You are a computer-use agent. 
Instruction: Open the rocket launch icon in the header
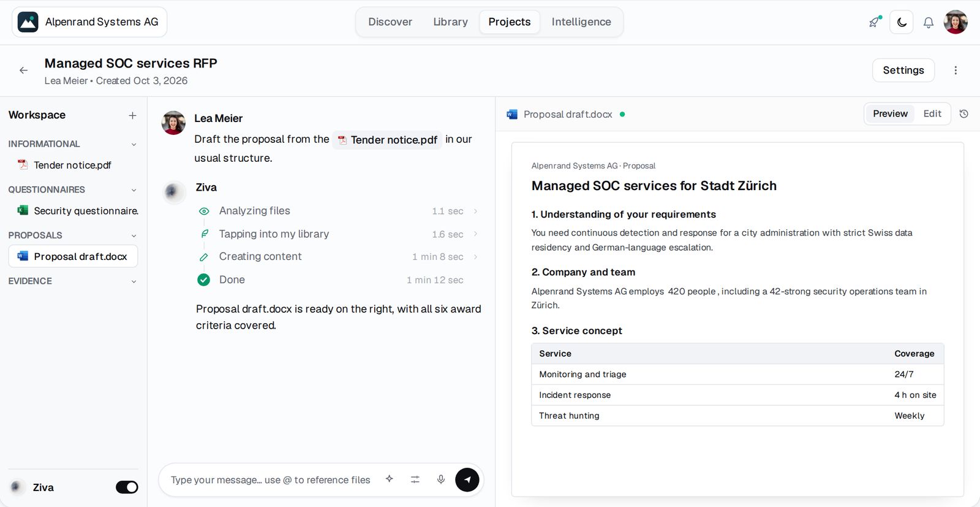point(875,22)
